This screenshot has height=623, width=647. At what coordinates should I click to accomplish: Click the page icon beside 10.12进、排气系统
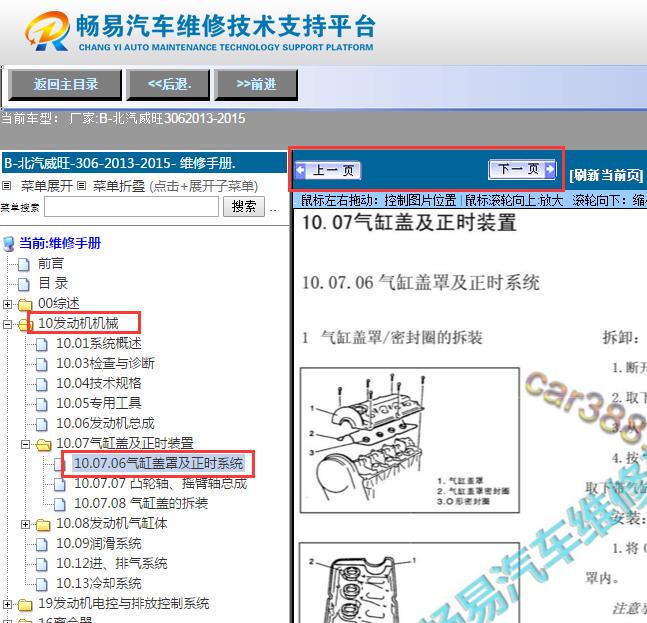pyautogui.click(x=42, y=564)
